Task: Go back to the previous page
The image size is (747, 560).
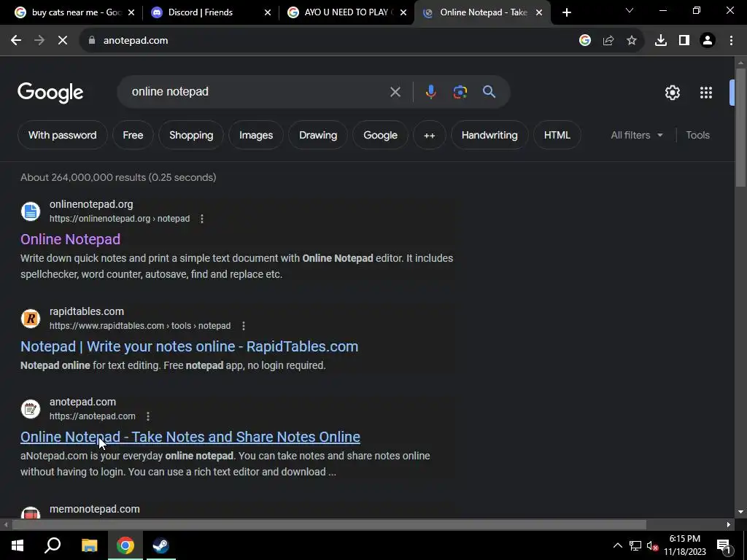Action: click(16, 41)
